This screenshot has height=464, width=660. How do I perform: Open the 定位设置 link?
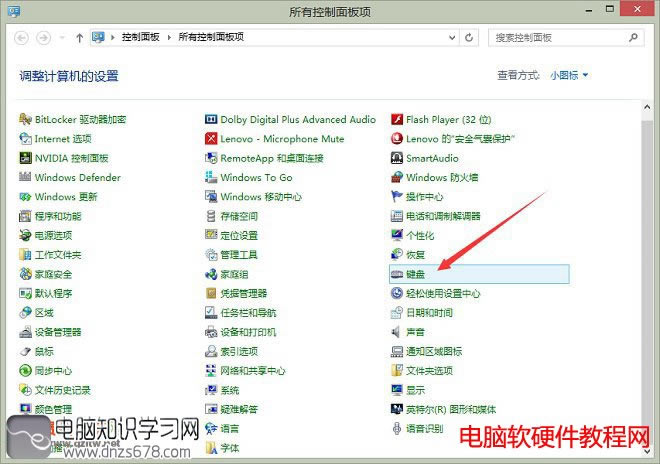[x=239, y=235]
